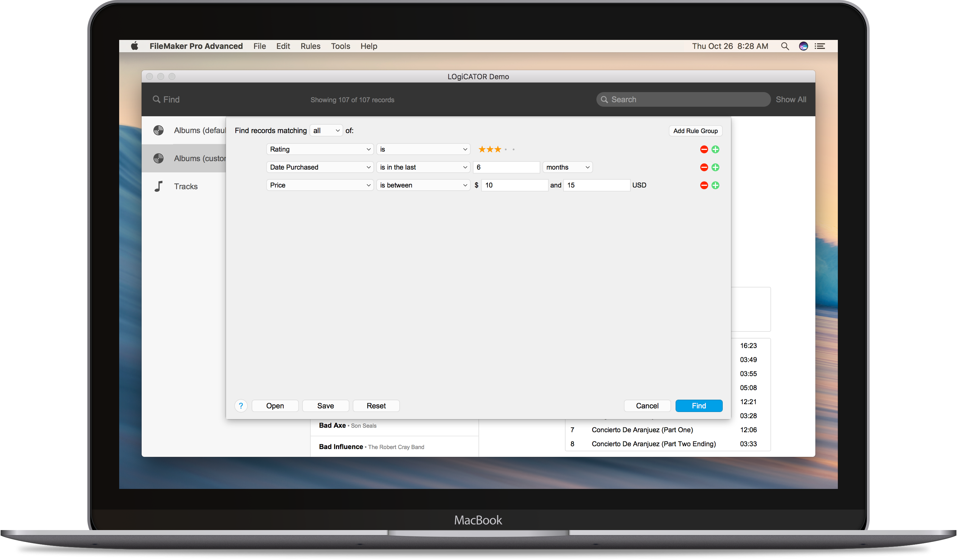
Task: Open Spotlight search in menu bar
Action: point(785,46)
